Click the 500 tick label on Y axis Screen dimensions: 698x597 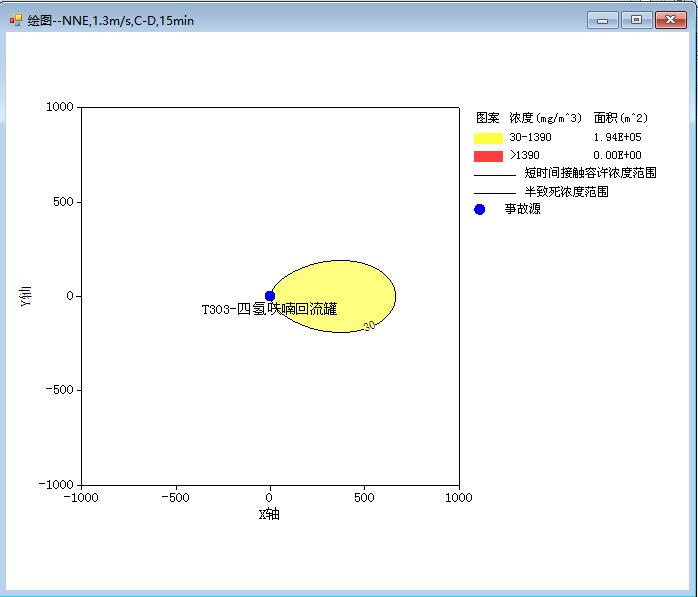[63, 202]
